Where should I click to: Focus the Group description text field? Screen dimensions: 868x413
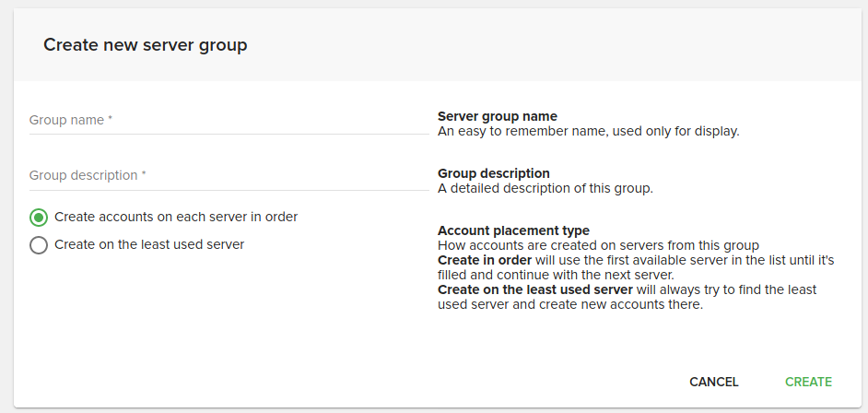click(x=229, y=175)
